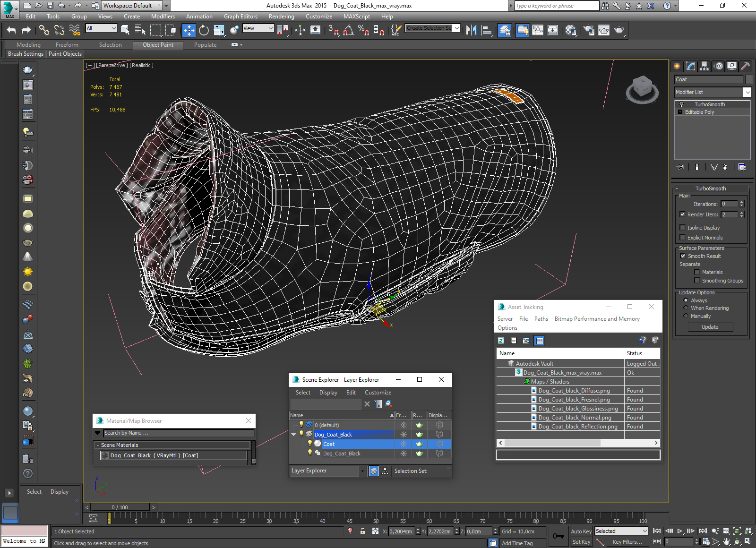The height and width of the screenshot is (548, 756).
Task: Open the Create command panel tab
Action: (677, 66)
